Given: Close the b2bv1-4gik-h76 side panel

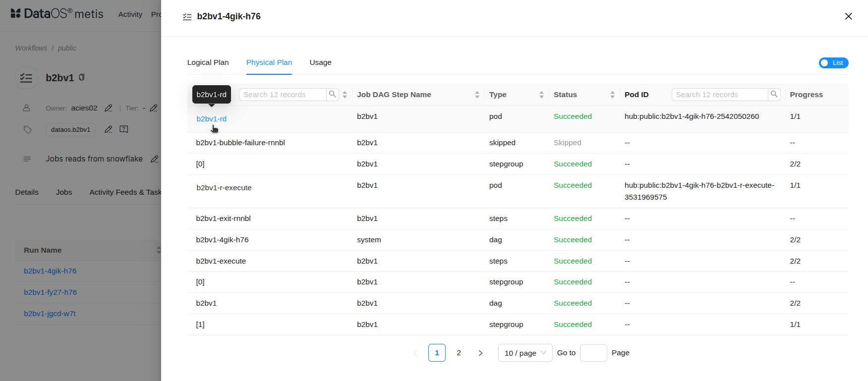Looking at the screenshot, I should coord(848,16).
